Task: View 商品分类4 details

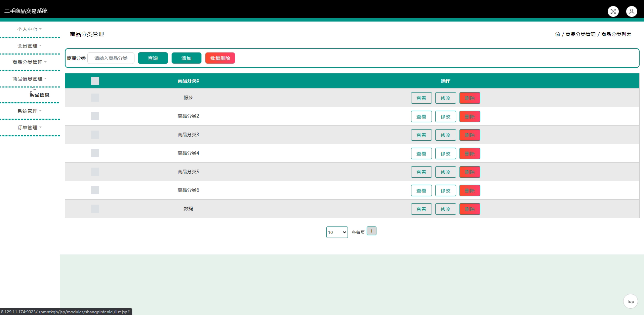Action: click(x=421, y=153)
